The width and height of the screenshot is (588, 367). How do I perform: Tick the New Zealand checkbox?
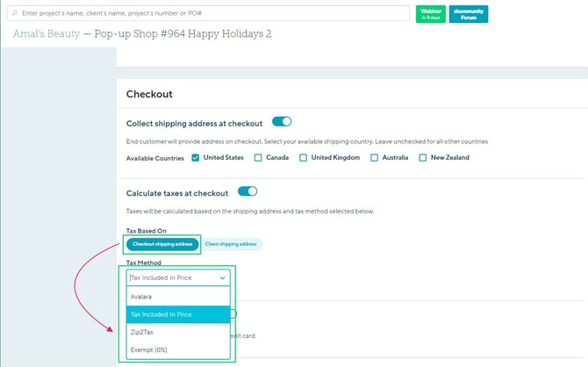coord(423,158)
